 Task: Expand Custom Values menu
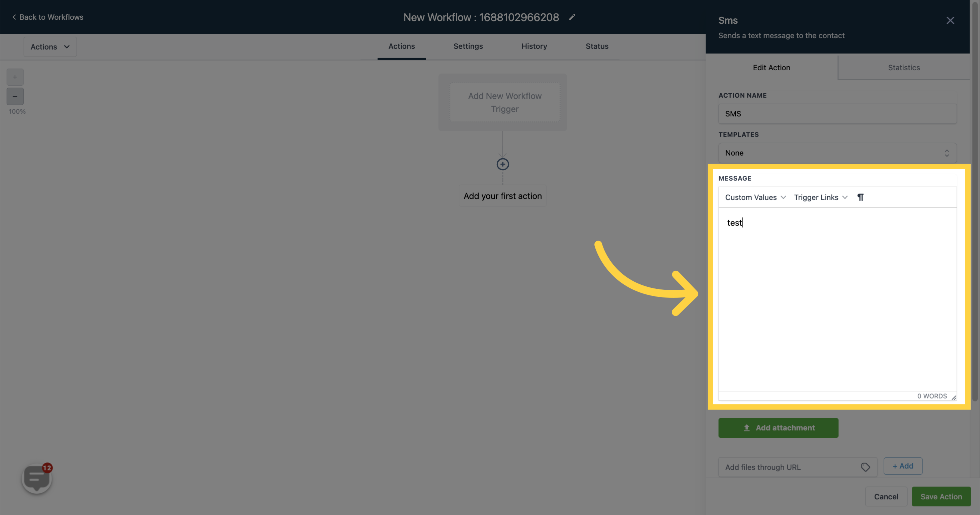(755, 197)
